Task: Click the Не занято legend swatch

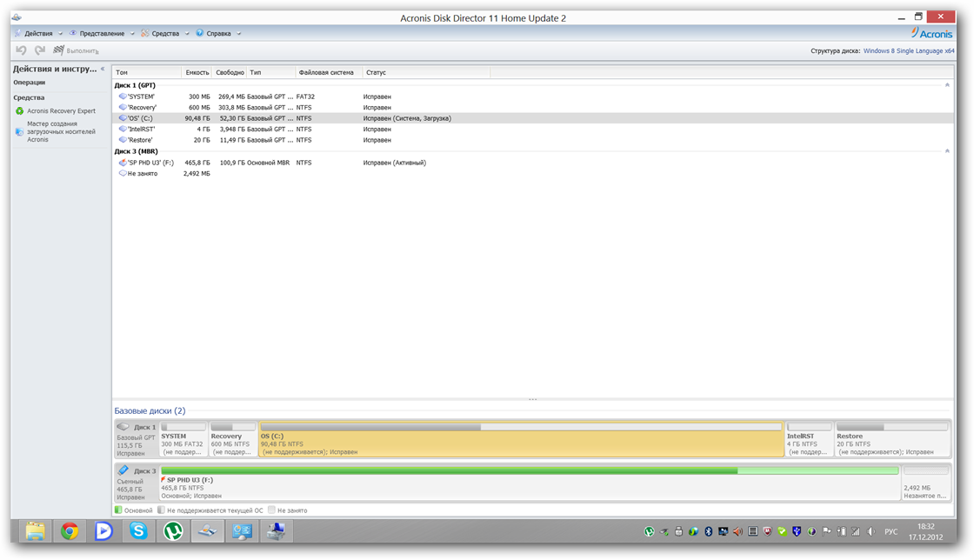Action: coord(271,510)
